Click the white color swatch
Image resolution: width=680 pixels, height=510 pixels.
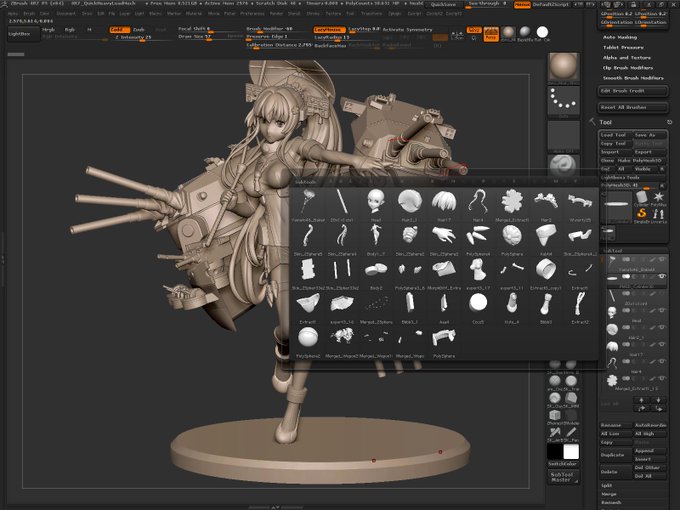point(571,451)
